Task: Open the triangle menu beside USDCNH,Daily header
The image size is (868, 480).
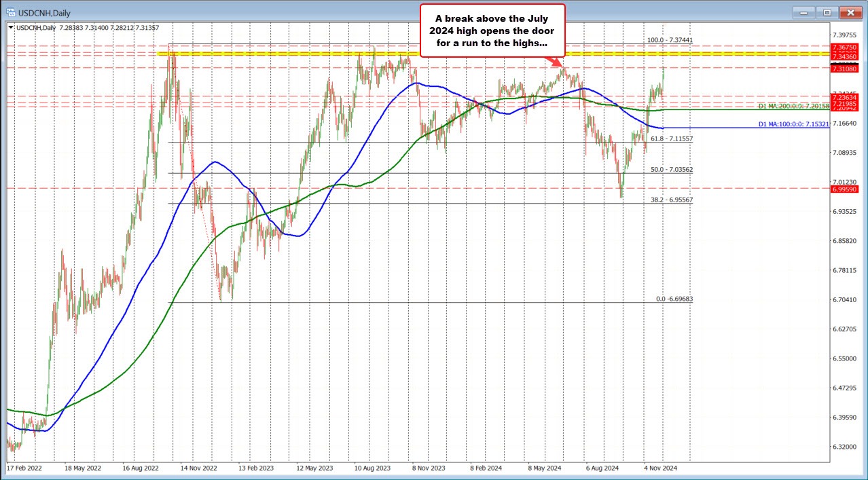Action: (11, 27)
